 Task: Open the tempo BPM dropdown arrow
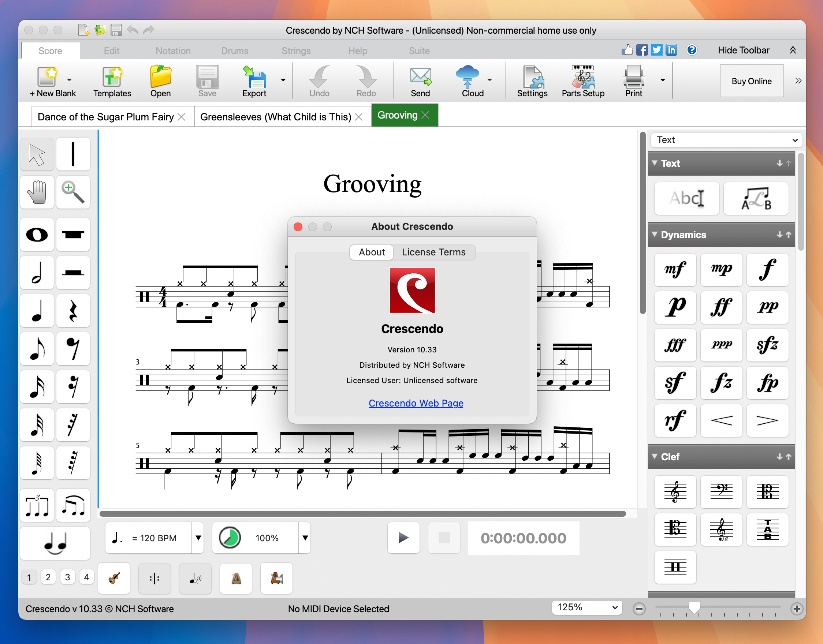click(x=198, y=538)
